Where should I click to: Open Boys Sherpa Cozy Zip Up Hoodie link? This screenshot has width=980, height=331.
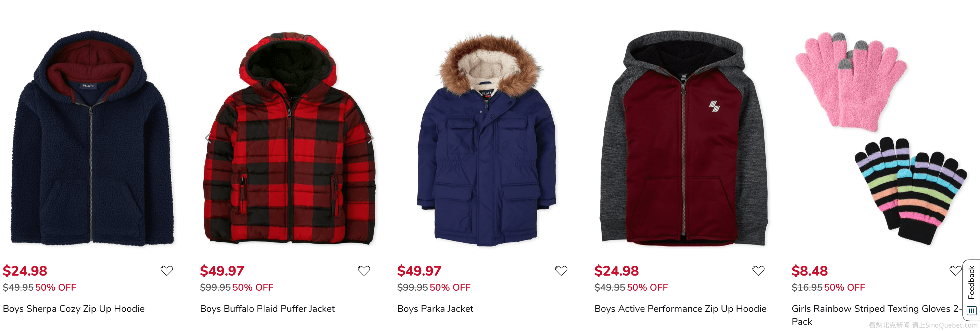click(74, 308)
